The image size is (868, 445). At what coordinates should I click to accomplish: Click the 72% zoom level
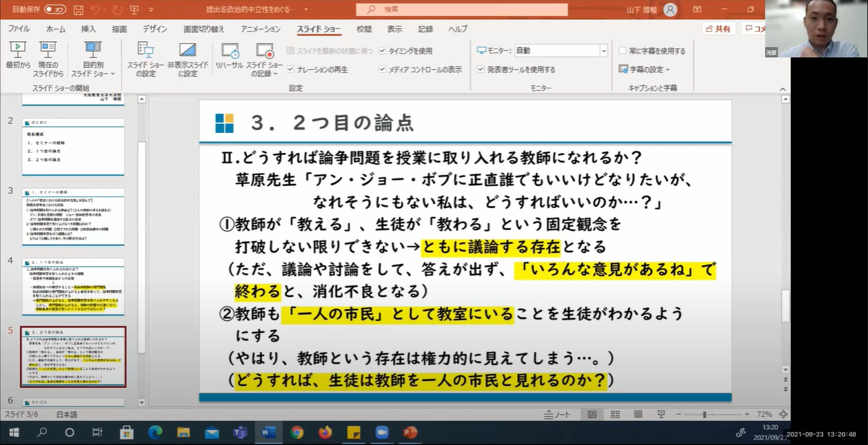(x=764, y=415)
